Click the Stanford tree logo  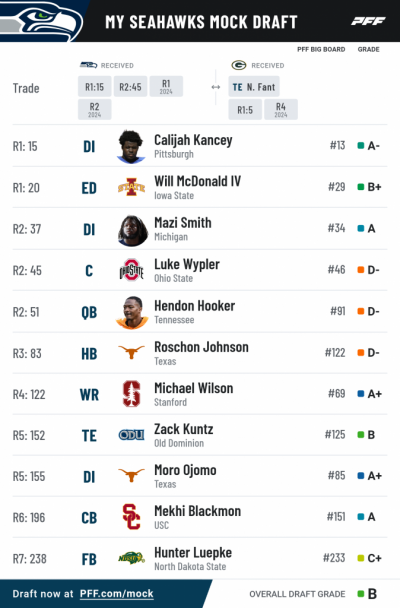click(131, 394)
